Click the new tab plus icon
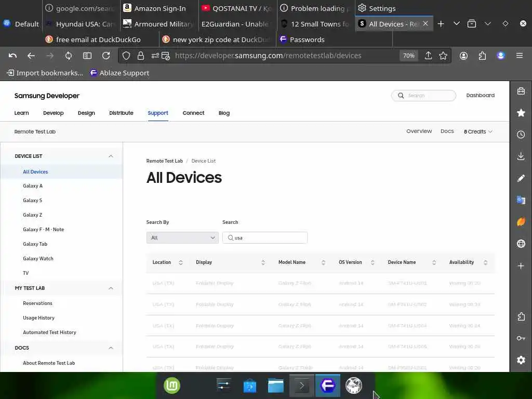This screenshot has width=532, height=399. pos(441,24)
